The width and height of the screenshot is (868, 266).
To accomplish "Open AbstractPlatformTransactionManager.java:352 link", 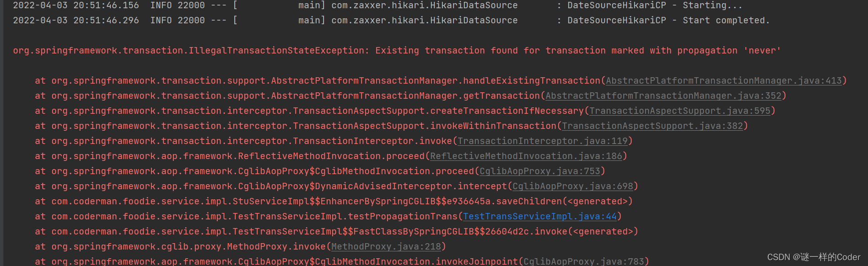I will (x=663, y=96).
